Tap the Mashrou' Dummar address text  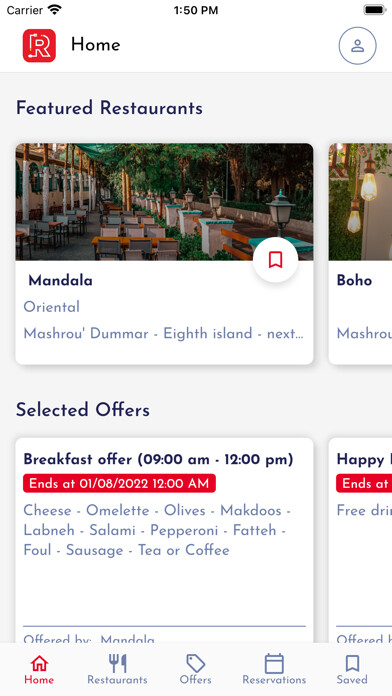pyautogui.click(x=163, y=333)
